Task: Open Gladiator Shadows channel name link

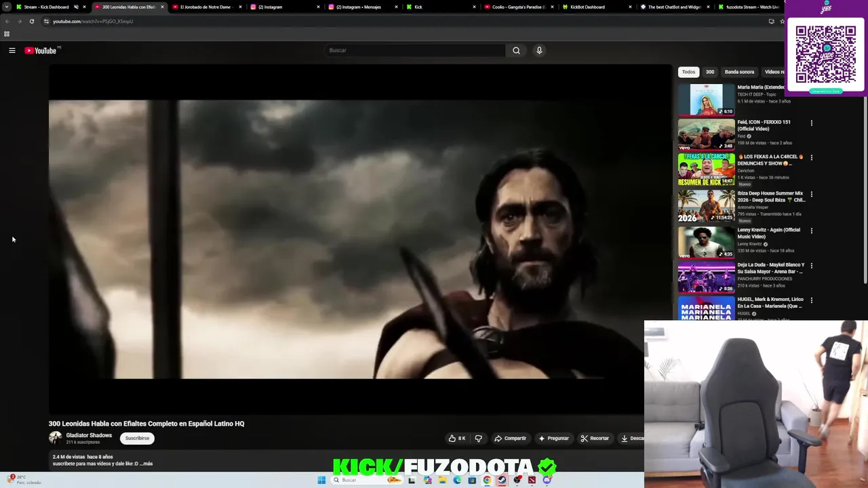Action: (89, 435)
